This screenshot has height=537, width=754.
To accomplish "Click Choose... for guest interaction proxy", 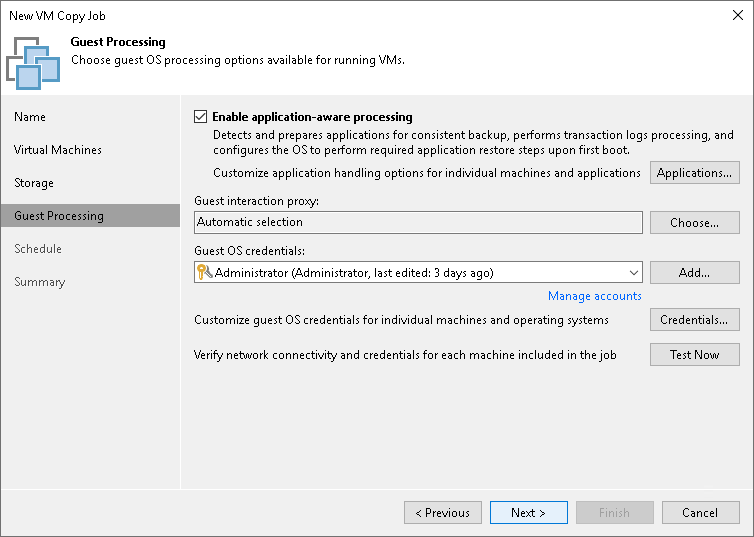I will pyautogui.click(x=694, y=223).
